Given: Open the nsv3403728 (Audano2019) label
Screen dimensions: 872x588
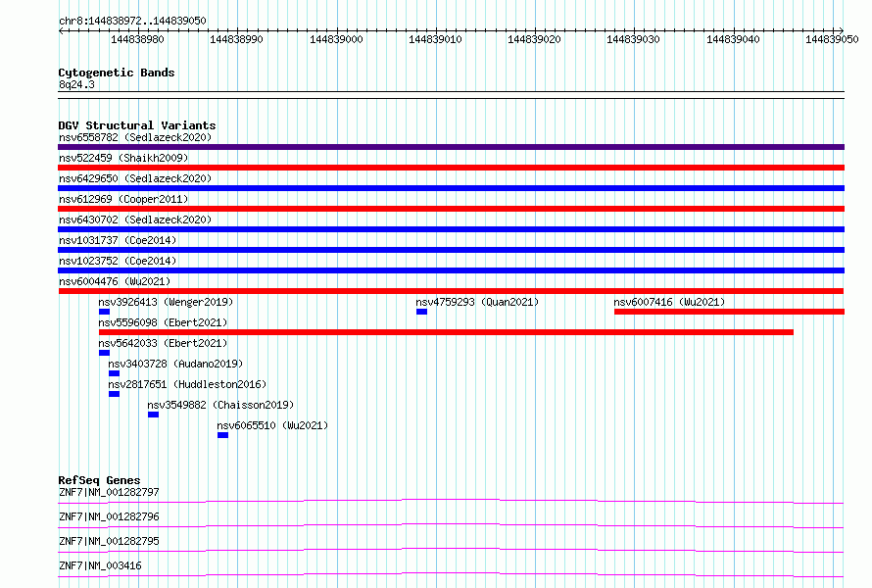Looking at the screenshot, I should [175, 364].
